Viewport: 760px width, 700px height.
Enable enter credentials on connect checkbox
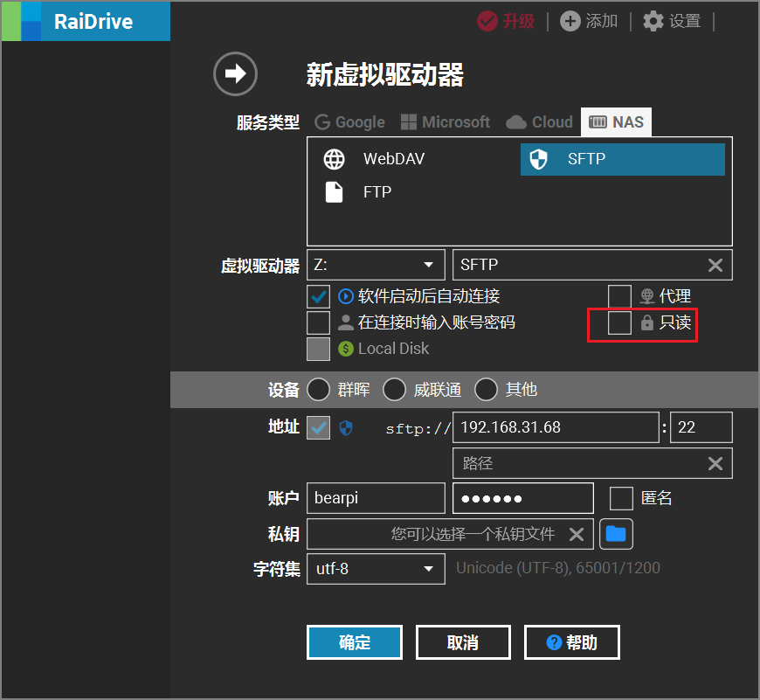click(319, 322)
